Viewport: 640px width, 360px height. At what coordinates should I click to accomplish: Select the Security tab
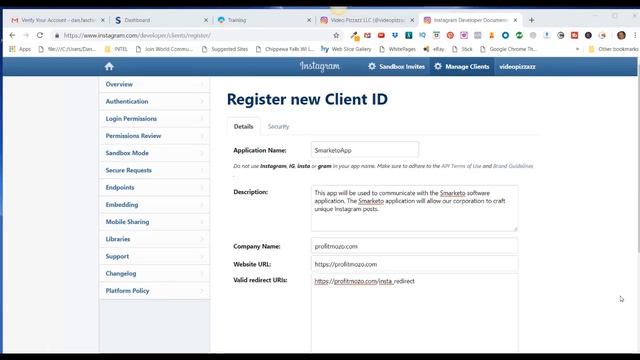pos(278,127)
